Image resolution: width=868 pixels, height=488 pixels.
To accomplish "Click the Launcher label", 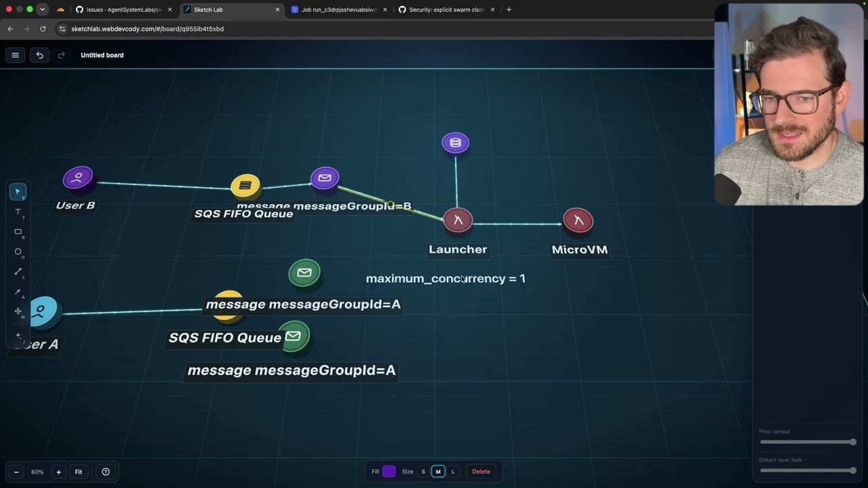I will [x=458, y=249].
